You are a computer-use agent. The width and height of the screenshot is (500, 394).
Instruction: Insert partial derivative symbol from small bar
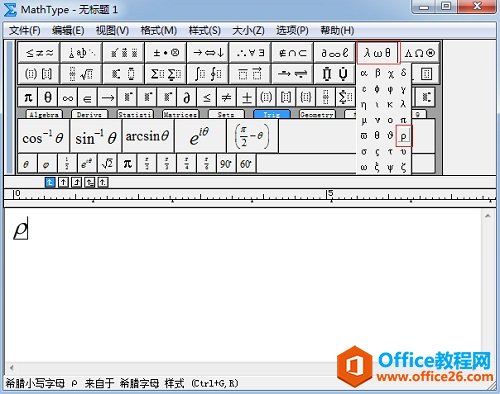click(x=187, y=98)
